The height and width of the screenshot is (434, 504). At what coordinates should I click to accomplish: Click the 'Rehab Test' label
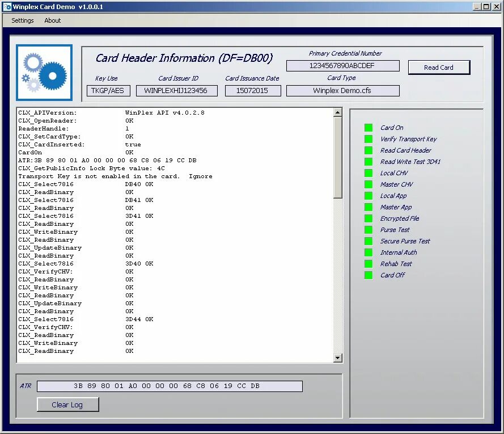click(x=396, y=264)
